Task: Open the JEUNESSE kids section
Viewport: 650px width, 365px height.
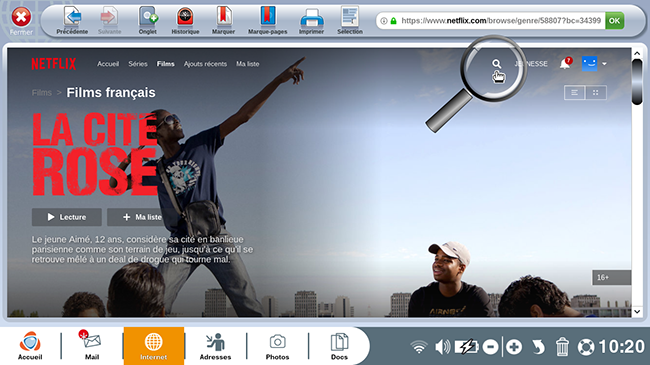Action: pyautogui.click(x=531, y=64)
